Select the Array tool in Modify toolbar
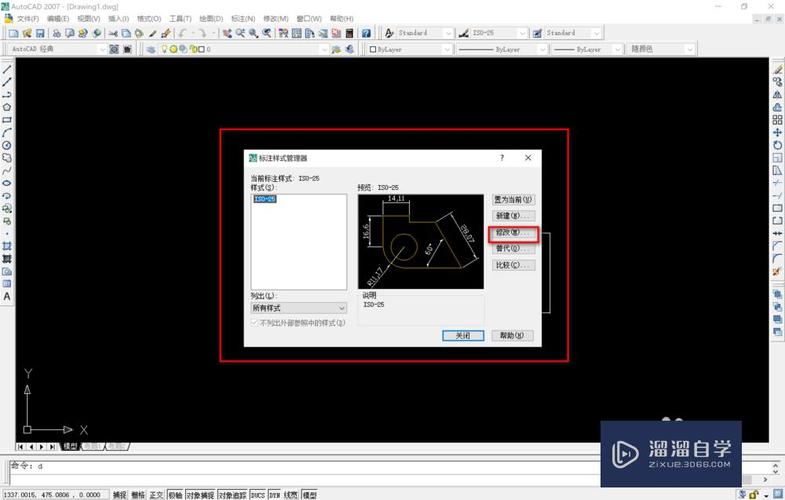Image resolution: width=785 pixels, height=500 pixels. 777,120
